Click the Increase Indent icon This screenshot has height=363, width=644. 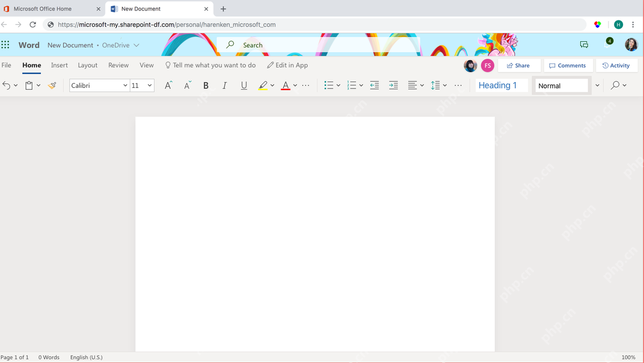[x=393, y=86]
